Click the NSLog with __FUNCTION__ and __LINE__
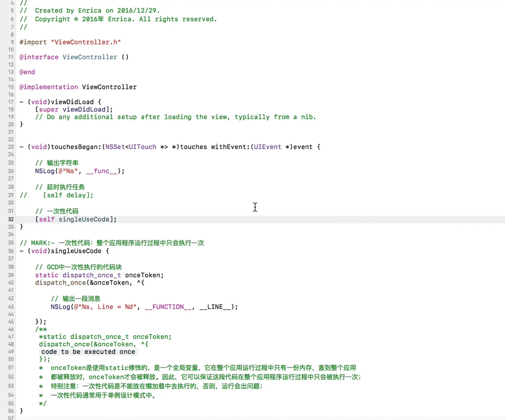505x420 pixels. tap(144, 307)
